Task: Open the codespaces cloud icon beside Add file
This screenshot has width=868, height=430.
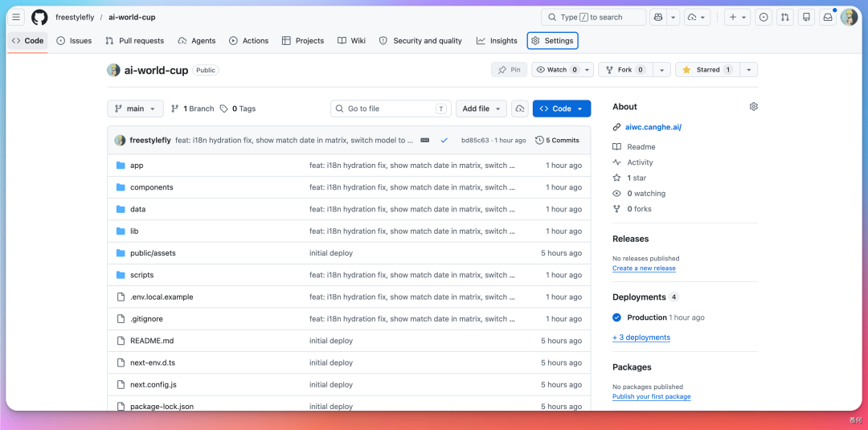Action: click(520, 109)
